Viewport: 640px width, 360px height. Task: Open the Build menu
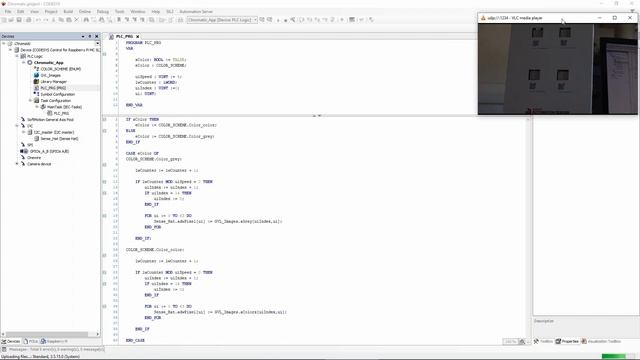tap(68, 11)
